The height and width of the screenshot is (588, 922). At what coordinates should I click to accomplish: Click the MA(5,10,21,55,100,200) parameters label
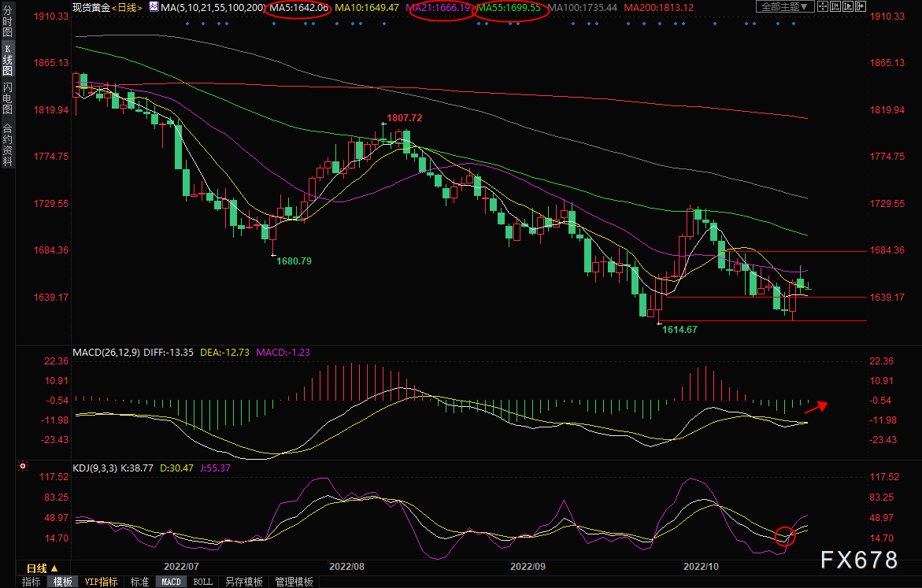213,8
